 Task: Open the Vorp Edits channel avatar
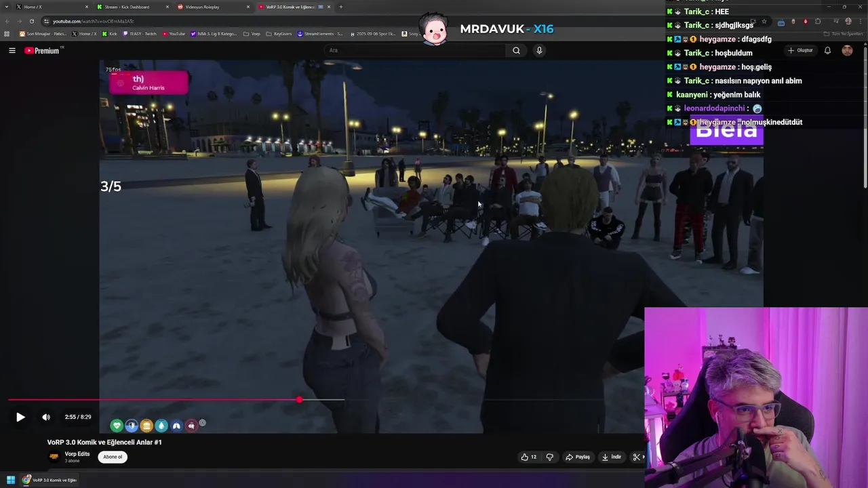tap(54, 457)
